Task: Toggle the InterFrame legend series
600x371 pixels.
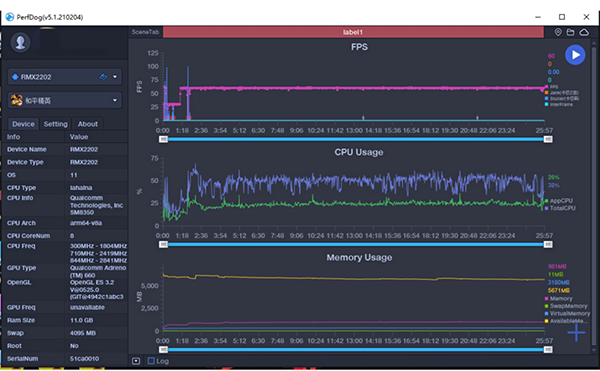Action: point(559,104)
